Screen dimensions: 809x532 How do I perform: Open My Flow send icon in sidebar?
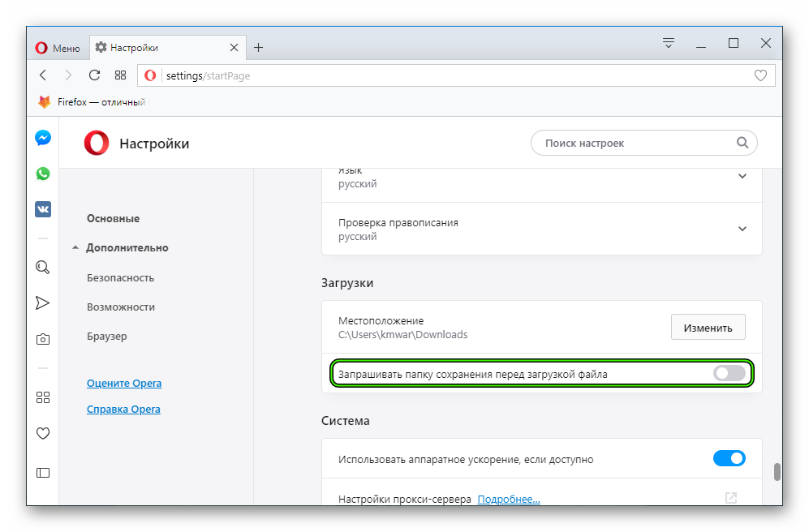pyautogui.click(x=43, y=303)
